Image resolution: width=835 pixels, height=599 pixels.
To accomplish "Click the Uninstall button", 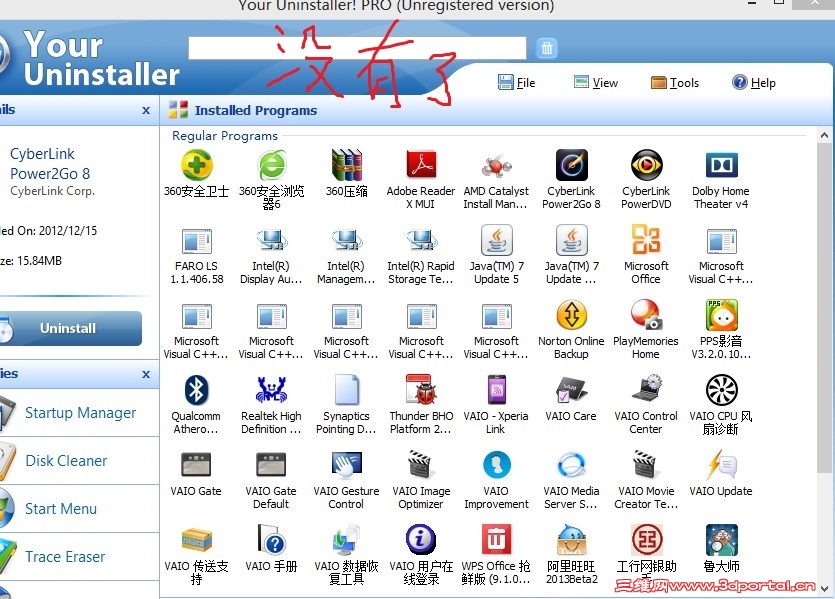I will tap(70, 329).
